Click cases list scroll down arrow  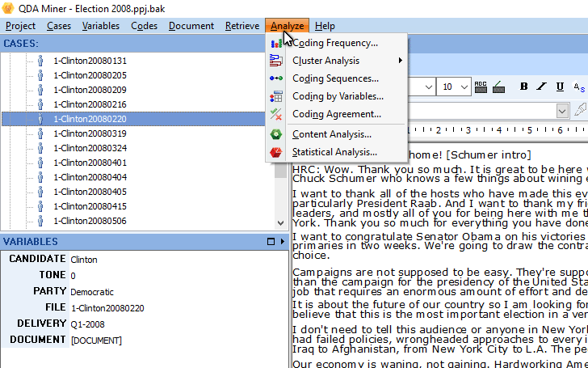point(280,222)
